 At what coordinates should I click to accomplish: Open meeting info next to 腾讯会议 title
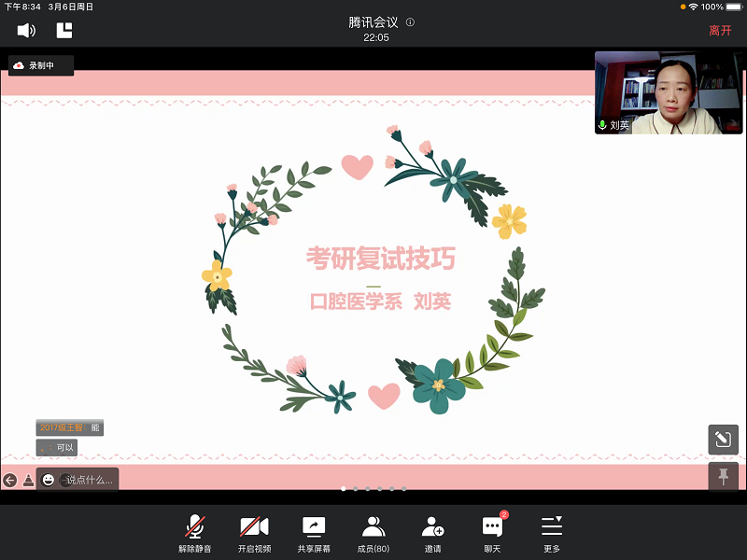tap(410, 22)
